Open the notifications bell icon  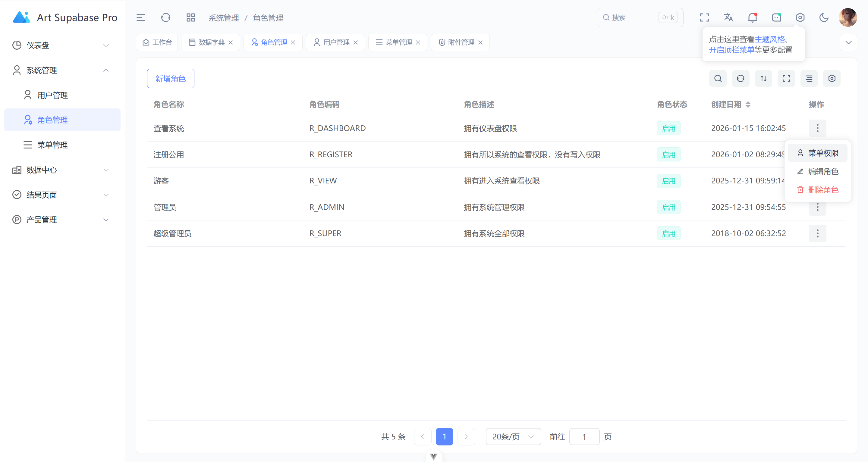click(752, 17)
